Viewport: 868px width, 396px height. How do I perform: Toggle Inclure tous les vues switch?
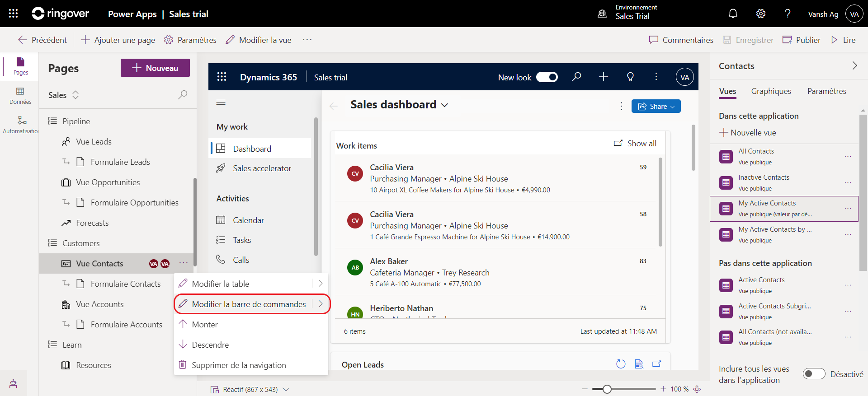814,374
